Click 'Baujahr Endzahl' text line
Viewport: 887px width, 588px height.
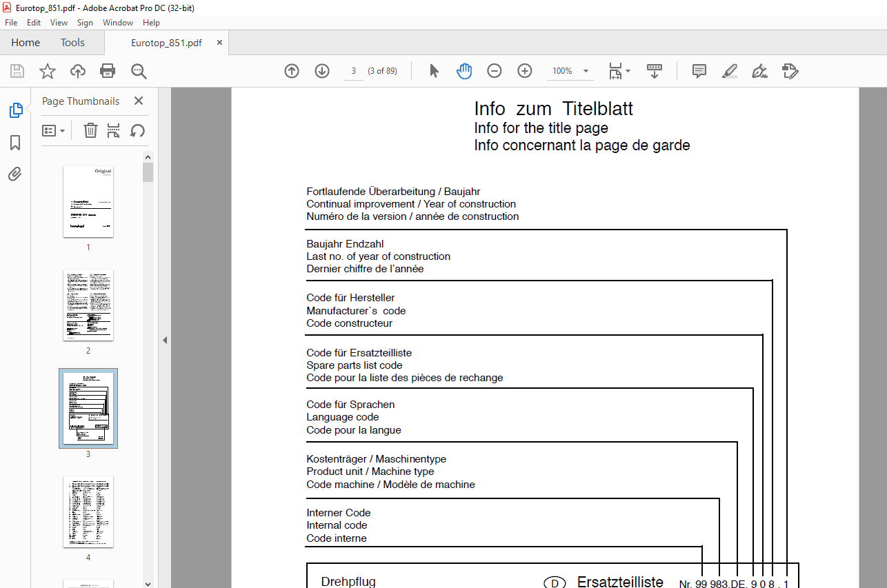pyautogui.click(x=345, y=244)
